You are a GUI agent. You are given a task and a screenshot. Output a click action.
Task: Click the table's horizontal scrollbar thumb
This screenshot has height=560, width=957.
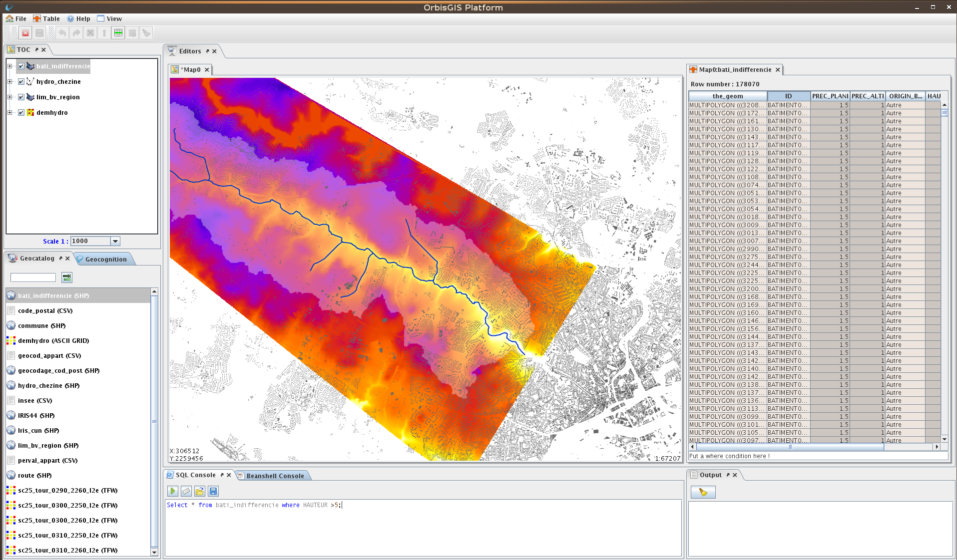790,447
